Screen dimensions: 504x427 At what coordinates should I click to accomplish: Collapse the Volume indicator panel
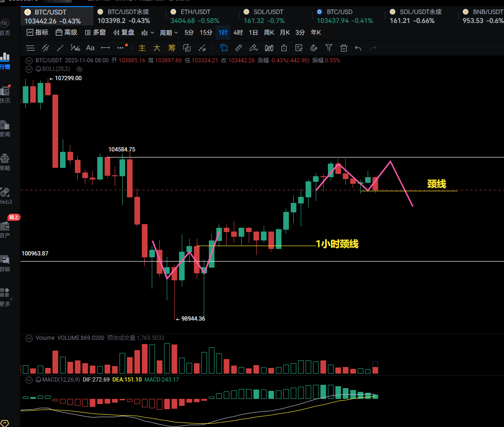coord(29,338)
